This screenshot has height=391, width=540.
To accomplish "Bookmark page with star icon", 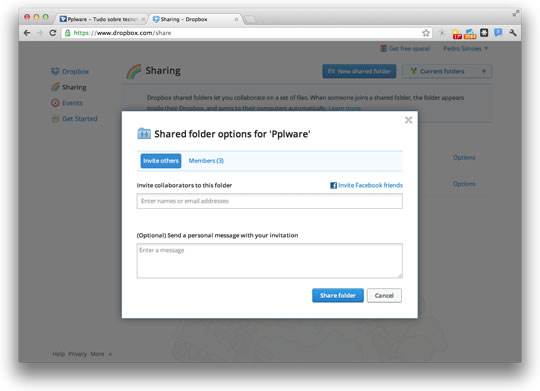I will click(x=426, y=33).
